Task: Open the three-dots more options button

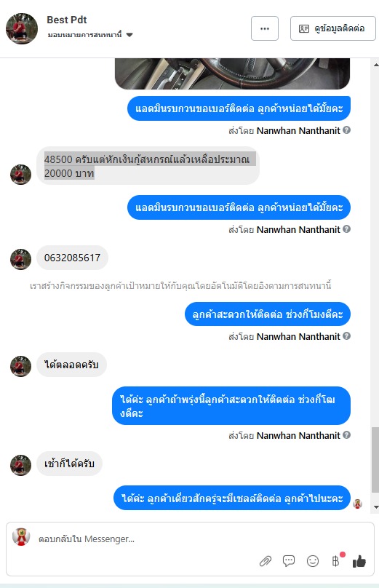Action: click(265, 28)
